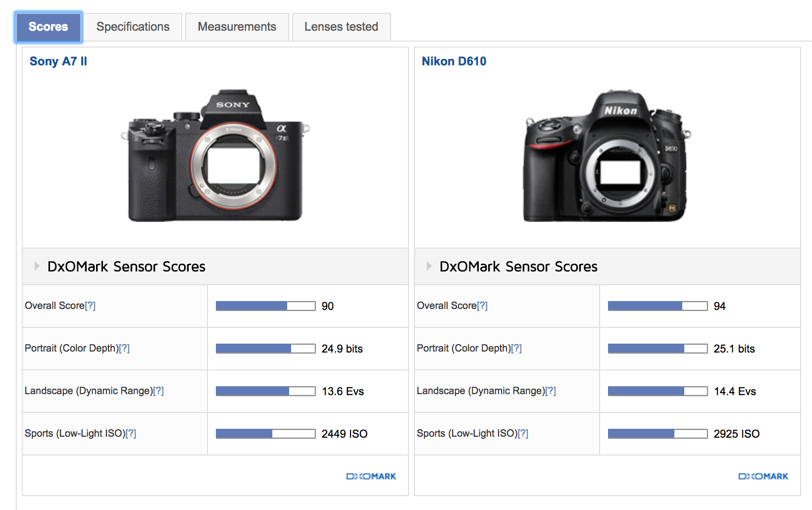Open the Nikon D610 title link
Screen dimensions: 812x510
[x=454, y=61]
